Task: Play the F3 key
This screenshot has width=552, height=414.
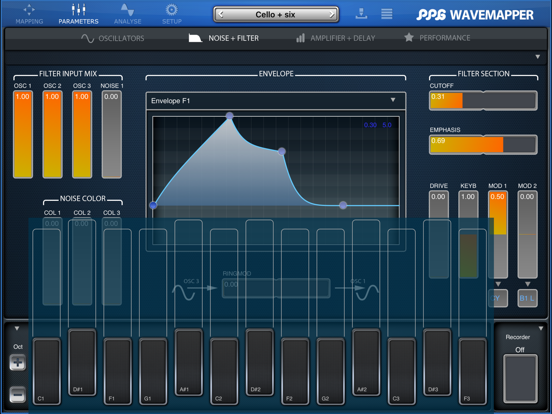Action: click(473, 371)
